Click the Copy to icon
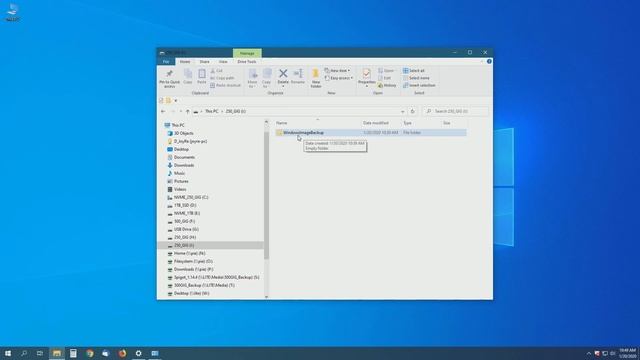 click(x=267, y=78)
